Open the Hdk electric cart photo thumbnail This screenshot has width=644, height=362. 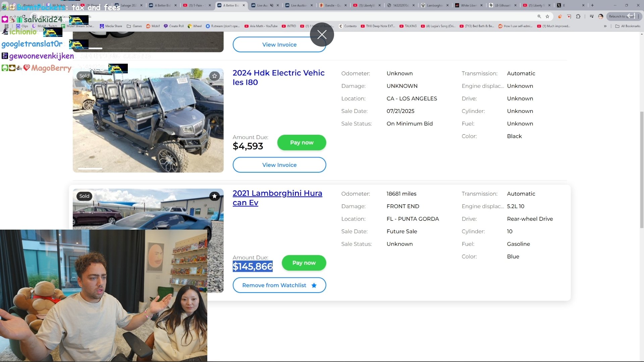pyautogui.click(x=148, y=120)
